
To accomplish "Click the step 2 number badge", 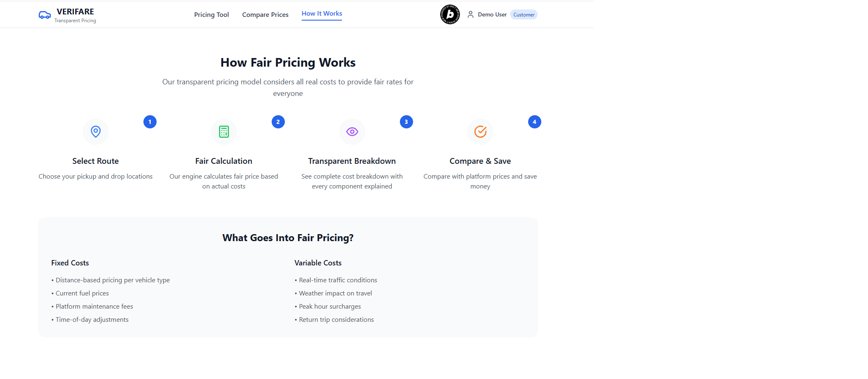I will click(278, 122).
